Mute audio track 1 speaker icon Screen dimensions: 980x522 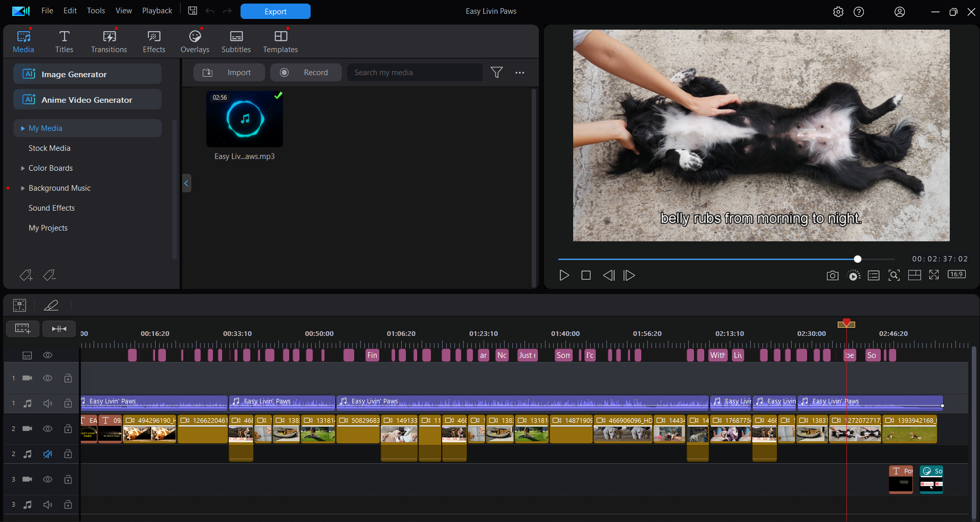[48, 403]
